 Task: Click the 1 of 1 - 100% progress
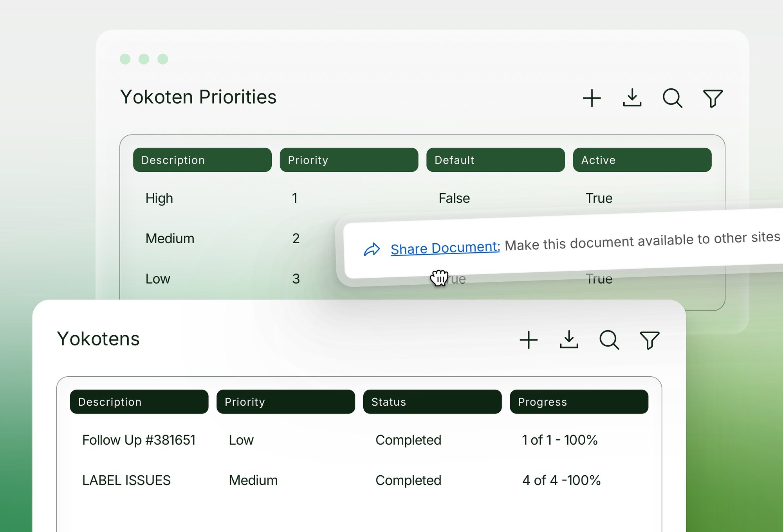tap(560, 440)
